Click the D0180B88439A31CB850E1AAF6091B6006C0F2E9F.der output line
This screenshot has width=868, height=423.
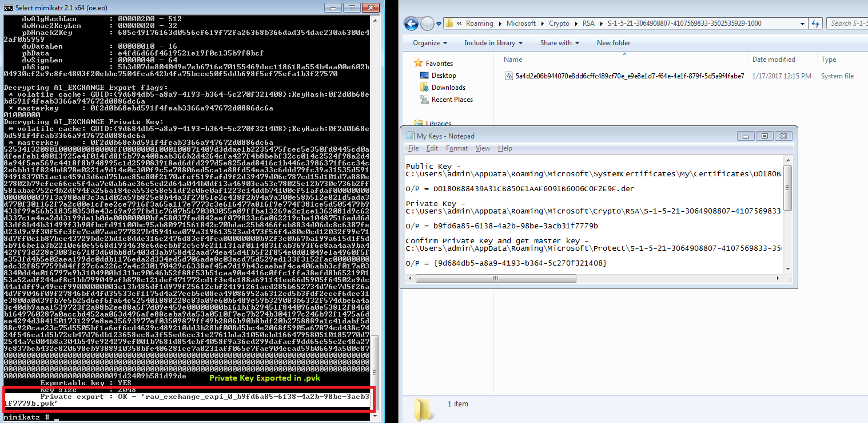tap(520, 188)
